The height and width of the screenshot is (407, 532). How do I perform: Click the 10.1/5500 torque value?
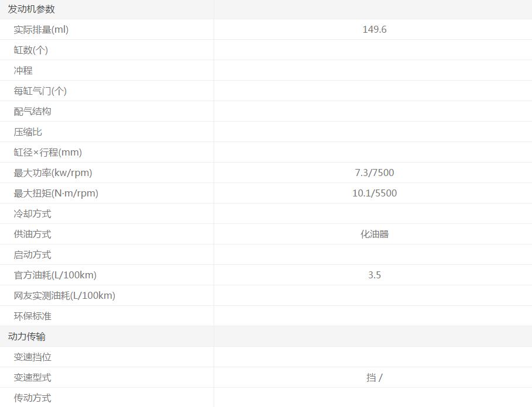tap(374, 194)
